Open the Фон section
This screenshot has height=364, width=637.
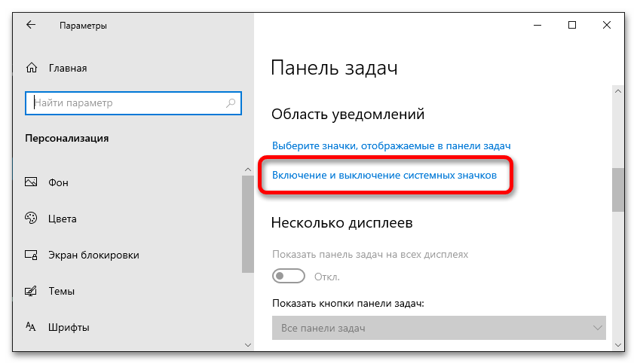(x=59, y=183)
